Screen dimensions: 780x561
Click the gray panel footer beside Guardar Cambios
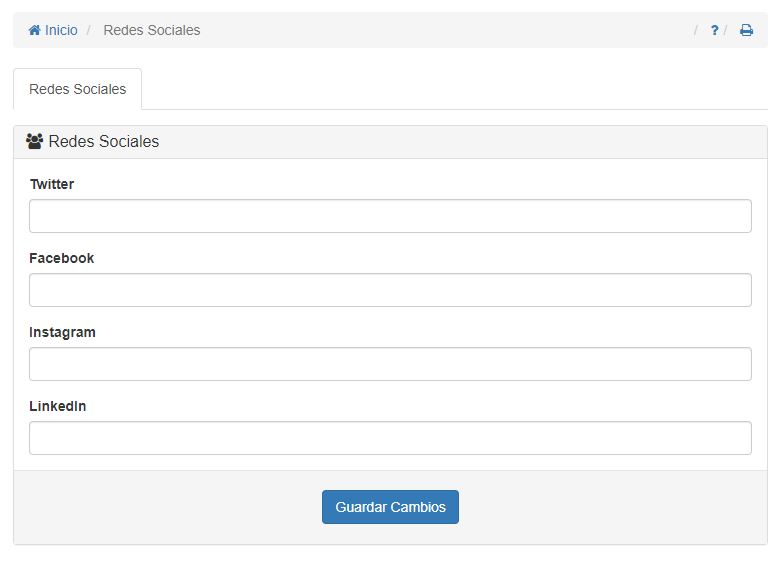tap(600, 507)
